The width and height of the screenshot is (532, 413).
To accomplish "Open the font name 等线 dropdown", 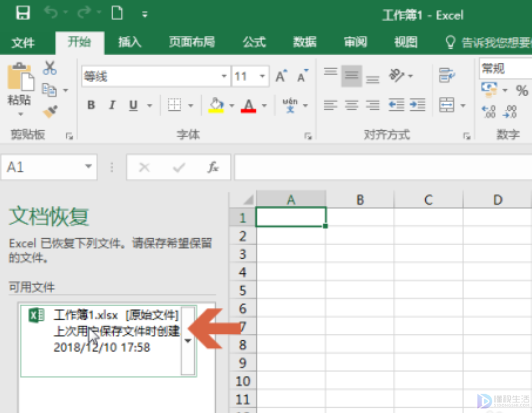I will (223, 76).
